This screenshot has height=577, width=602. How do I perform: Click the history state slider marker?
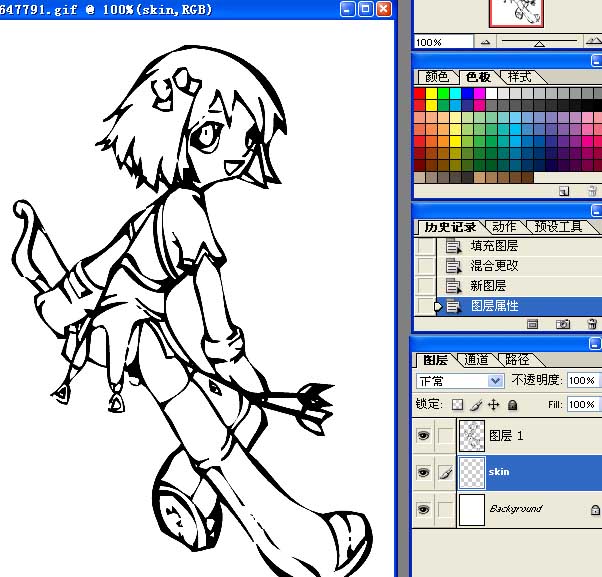click(438, 307)
